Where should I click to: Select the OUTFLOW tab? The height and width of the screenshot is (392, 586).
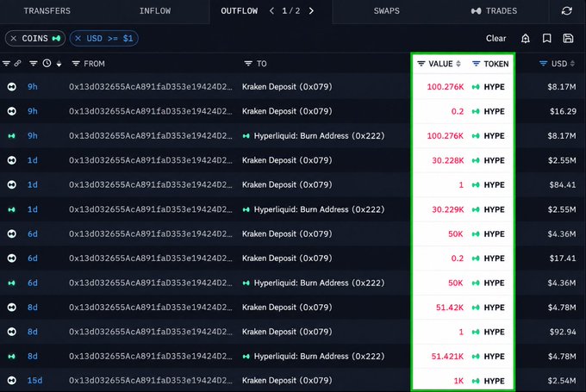tap(240, 11)
